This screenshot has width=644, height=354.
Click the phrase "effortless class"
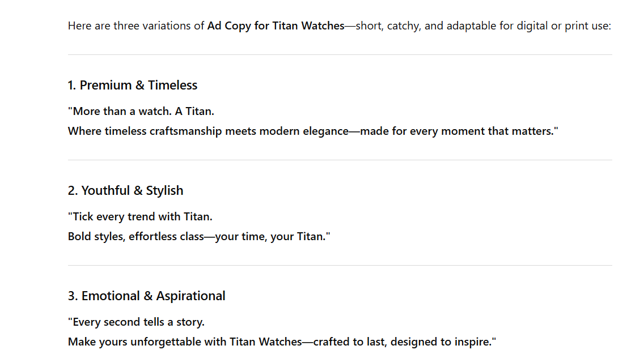[x=166, y=237]
